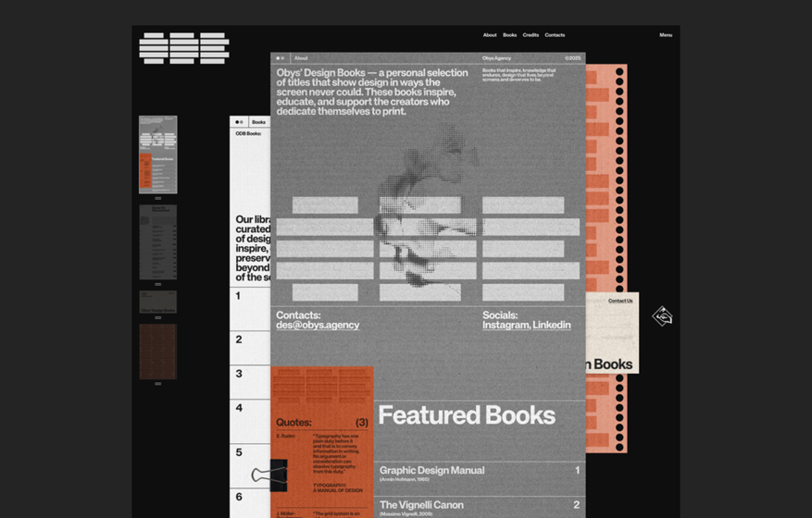The height and width of the screenshot is (518, 812).
Task: Open the Menu button at top right
Action: coord(666,35)
